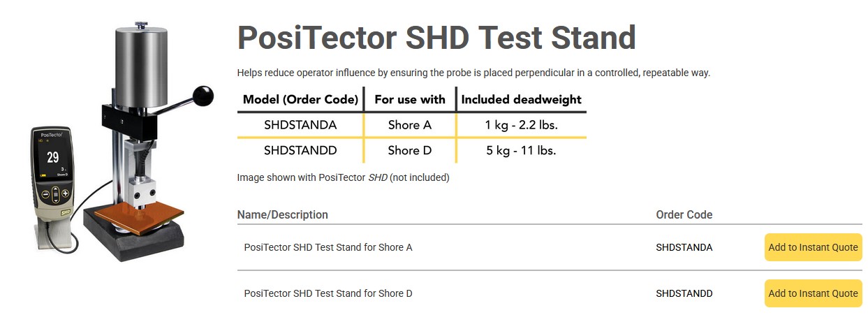Click the Shore D cell in the specification table
This screenshot has height=315, width=868.
tap(410, 150)
